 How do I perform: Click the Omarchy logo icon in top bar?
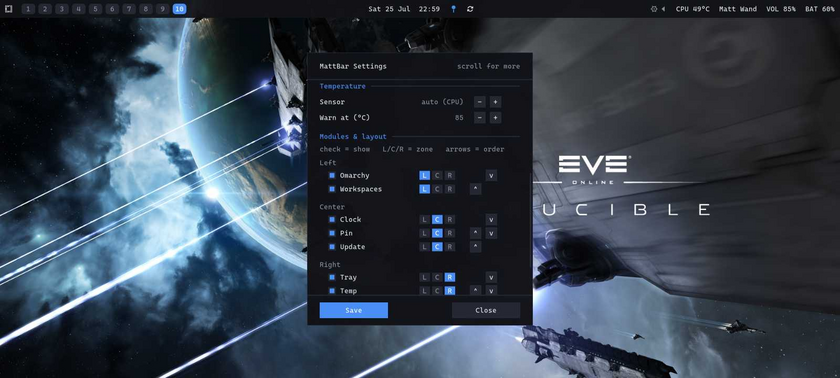[x=9, y=9]
